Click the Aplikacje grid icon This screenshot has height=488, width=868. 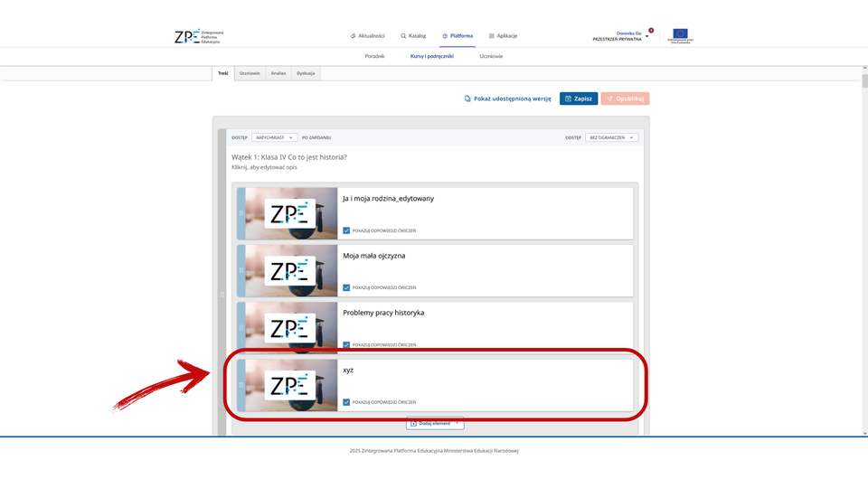click(x=492, y=36)
